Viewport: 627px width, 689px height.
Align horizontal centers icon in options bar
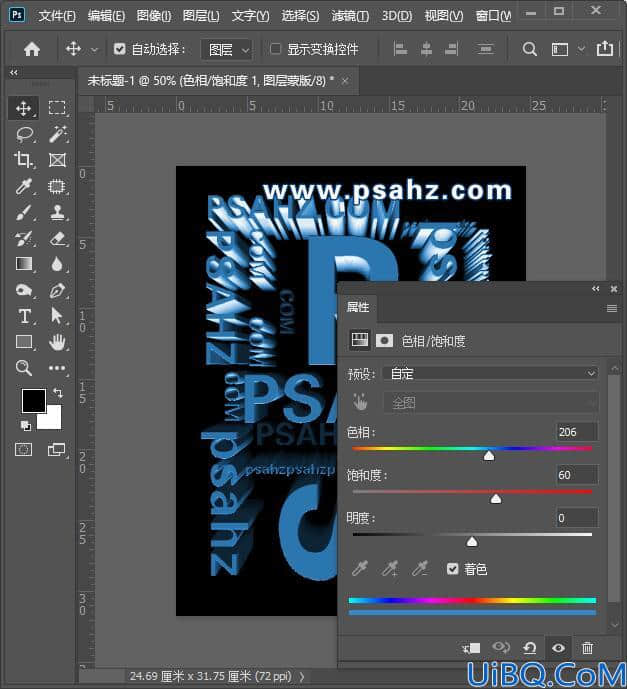(x=426, y=49)
